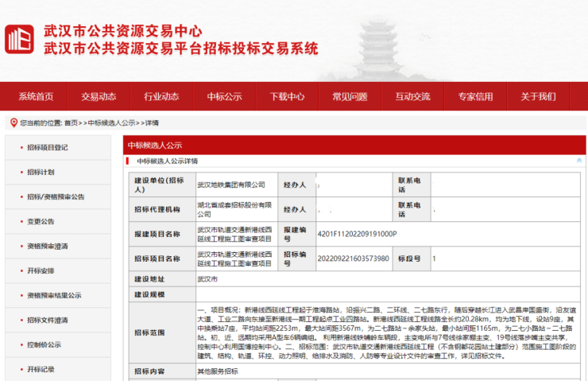
Task: Open the 下载中心 menu item
Action: 287,97
